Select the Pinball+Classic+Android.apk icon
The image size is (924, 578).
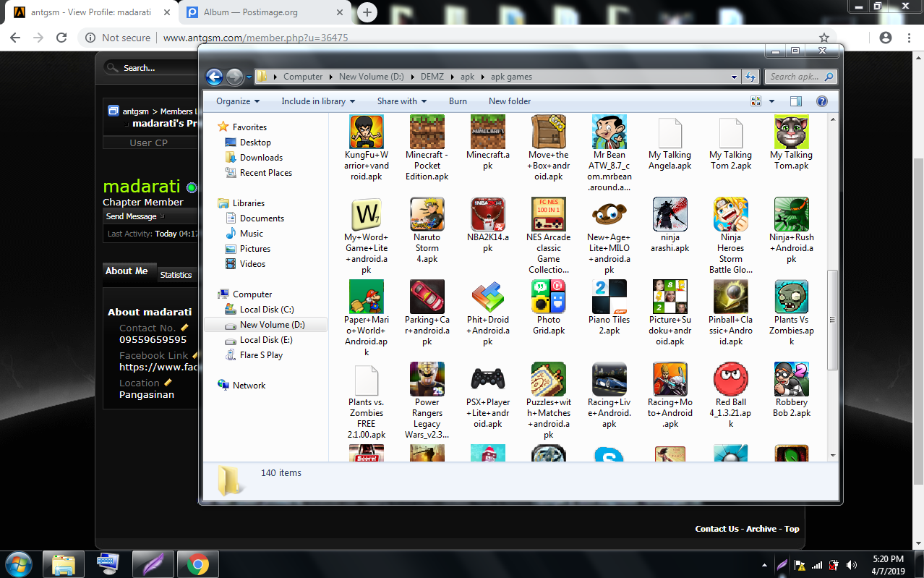point(731,297)
